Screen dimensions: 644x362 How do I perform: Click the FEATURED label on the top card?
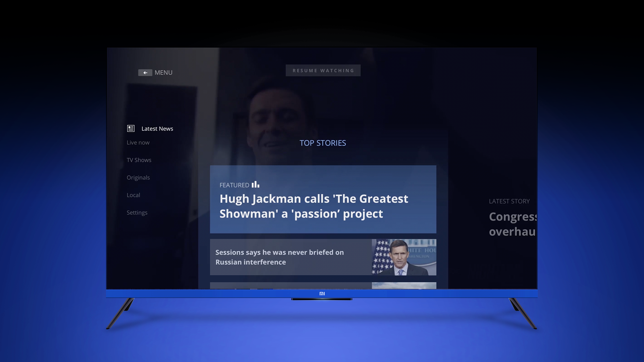tap(234, 185)
